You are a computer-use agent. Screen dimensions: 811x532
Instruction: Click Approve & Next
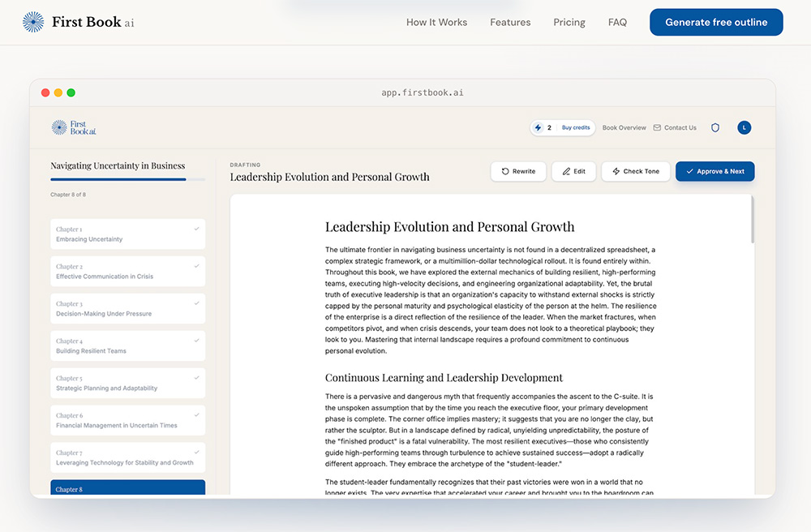coord(714,171)
